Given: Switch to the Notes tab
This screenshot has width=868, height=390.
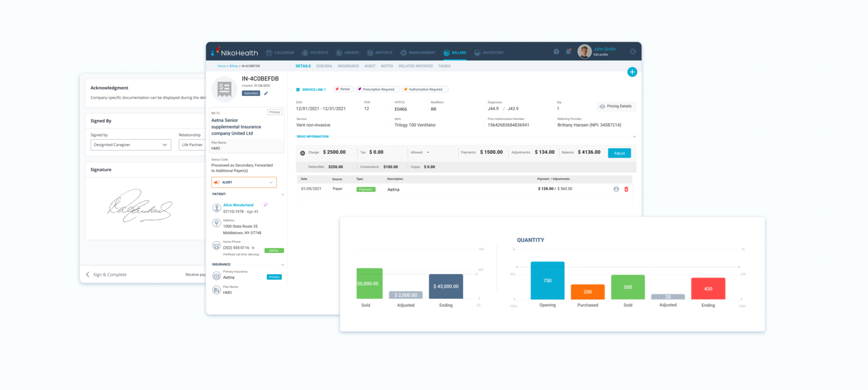Looking at the screenshot, I should [x=387, y=66].
